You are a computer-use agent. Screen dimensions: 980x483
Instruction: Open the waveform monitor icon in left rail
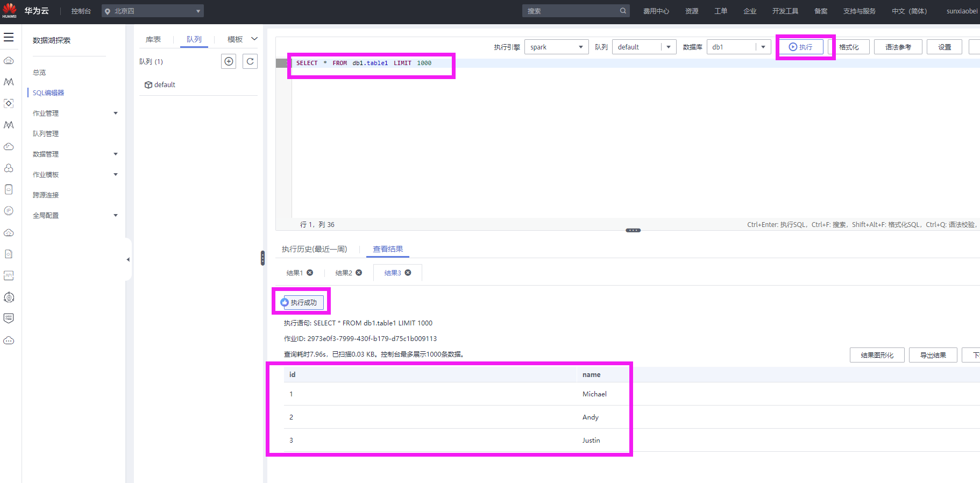coord(9,275)
